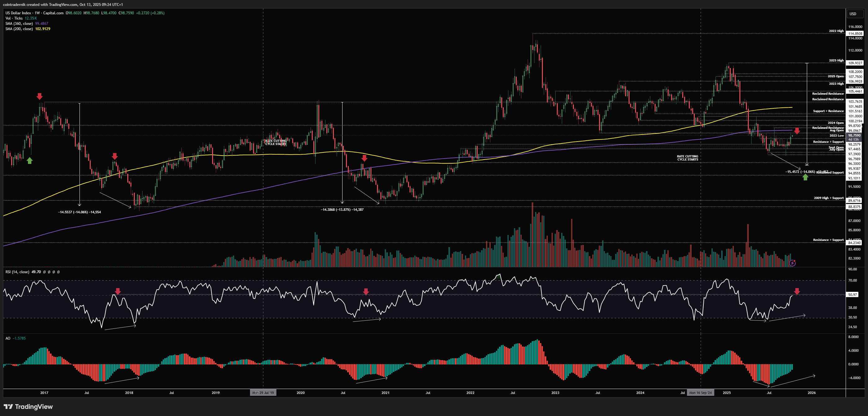Click the rightmost red arrow in RSI pane

pos(797,292)
